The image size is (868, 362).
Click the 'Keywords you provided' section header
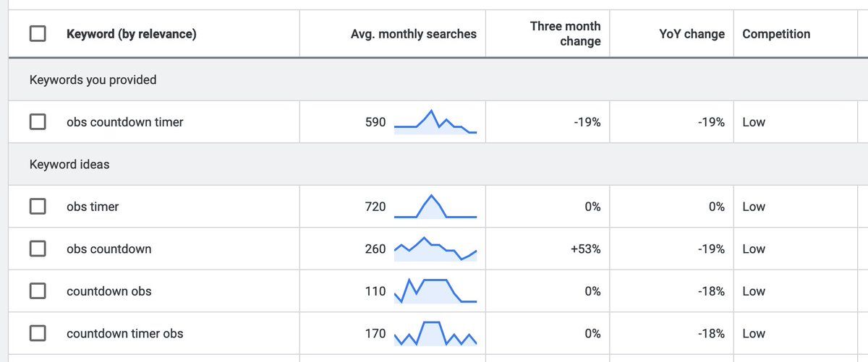pos(93,79)
